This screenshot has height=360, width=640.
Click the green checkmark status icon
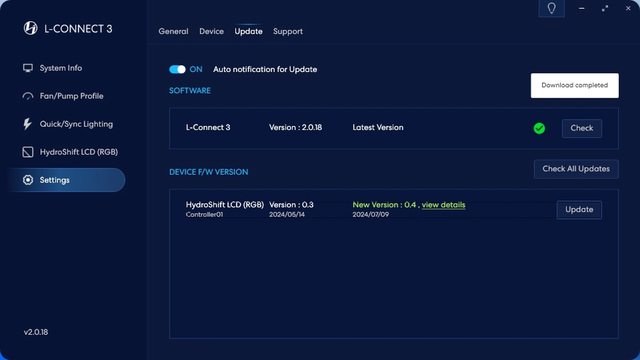[539, 128]
